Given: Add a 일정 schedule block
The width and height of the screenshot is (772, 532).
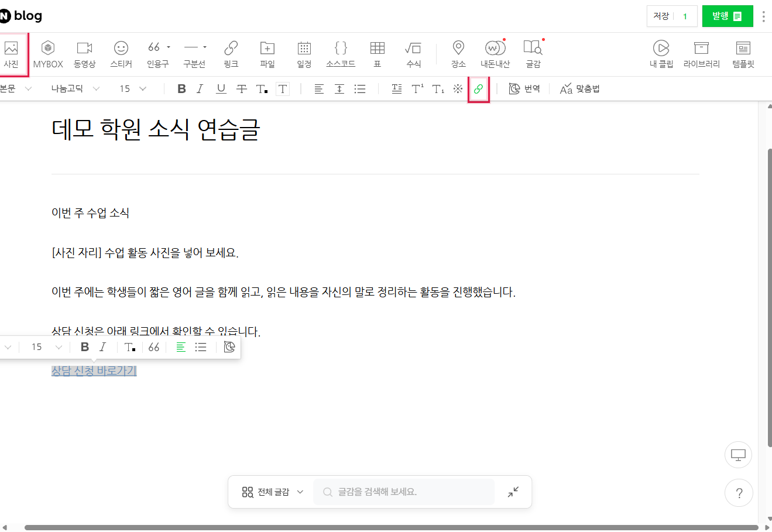Looking at the screenshot, I should tap(304, 54).
